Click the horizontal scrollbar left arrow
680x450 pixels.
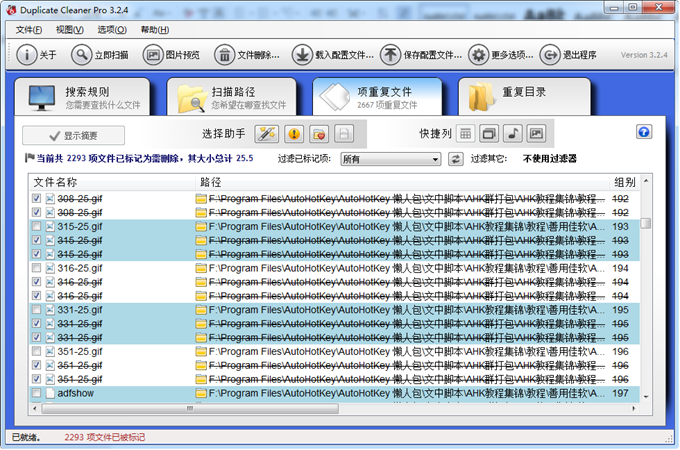click(x=35, y=408)
